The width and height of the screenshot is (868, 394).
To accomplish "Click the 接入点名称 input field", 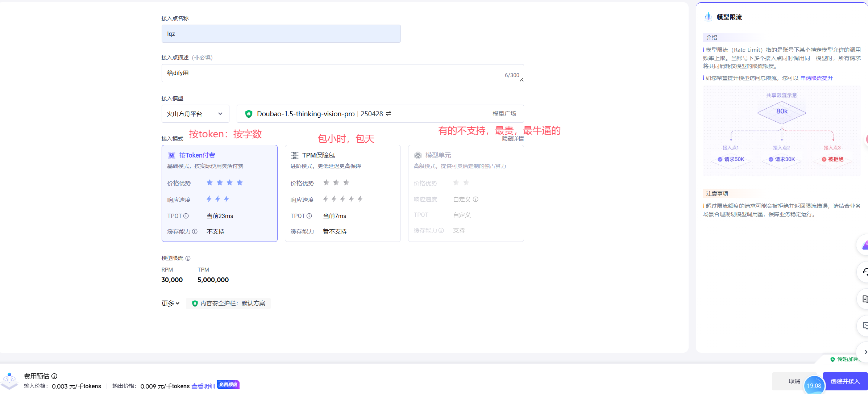I will coord(281,34).
